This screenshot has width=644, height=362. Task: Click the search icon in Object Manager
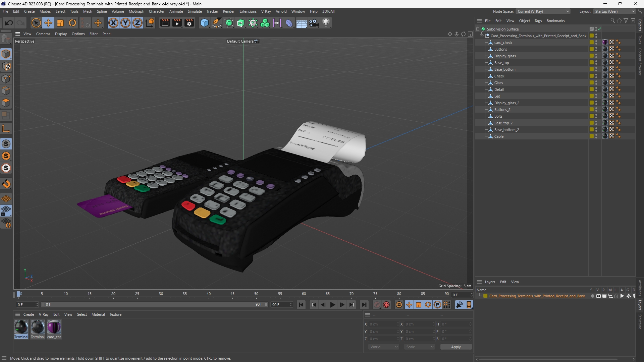[x=612, y=21]
